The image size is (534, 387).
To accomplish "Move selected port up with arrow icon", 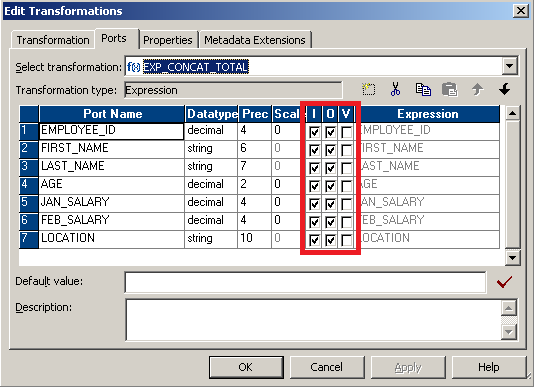I will [x=477, y=90].
